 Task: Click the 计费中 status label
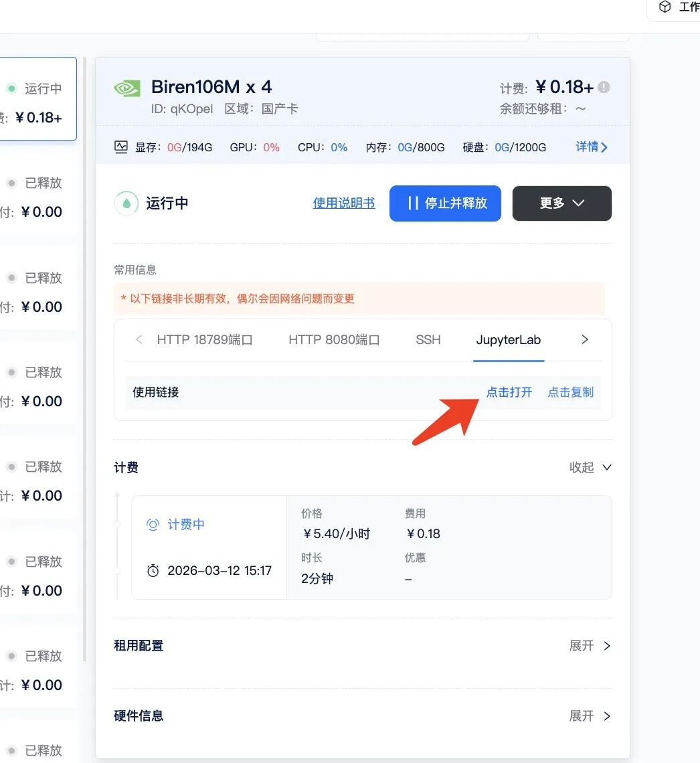(x=186, y=524)
